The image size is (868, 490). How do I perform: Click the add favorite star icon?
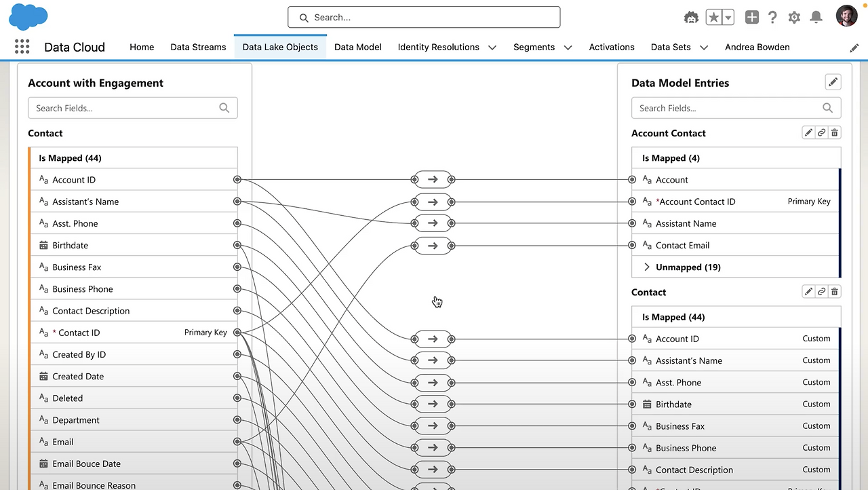click(x=714, y=16)
